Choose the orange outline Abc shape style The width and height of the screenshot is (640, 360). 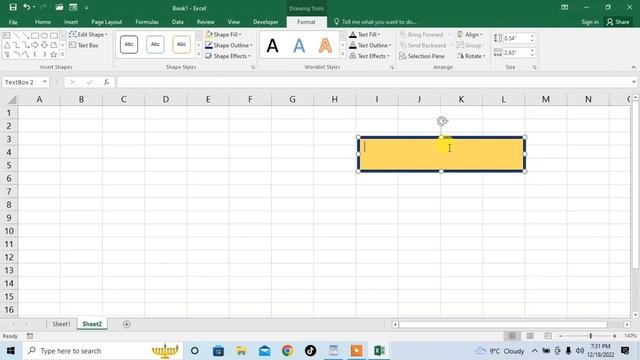click(181, 44)
